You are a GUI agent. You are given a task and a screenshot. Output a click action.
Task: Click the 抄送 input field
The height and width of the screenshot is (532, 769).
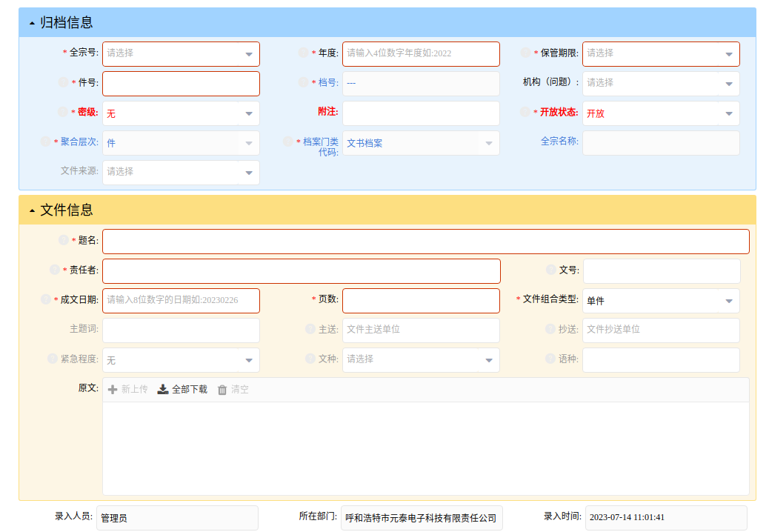(x=661, y=330)
